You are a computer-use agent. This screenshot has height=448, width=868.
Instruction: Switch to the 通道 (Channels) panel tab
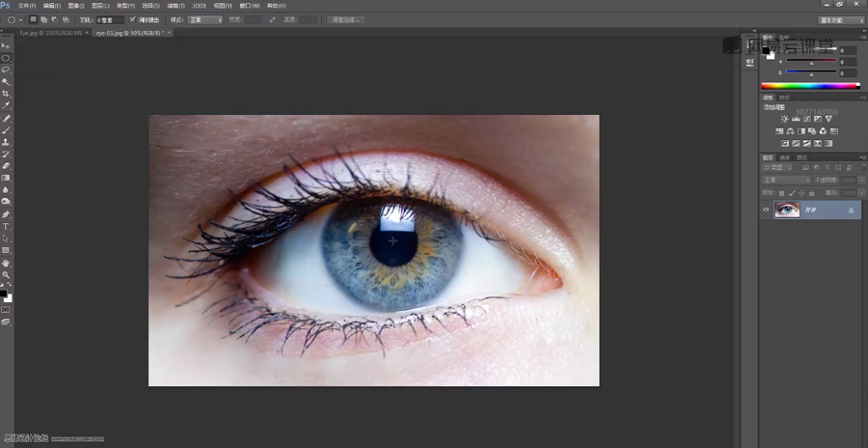(785, 156)
